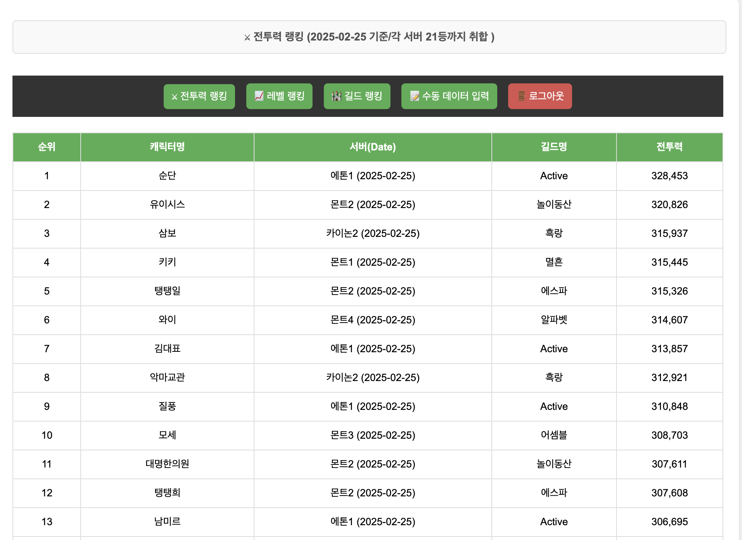Click the 서버(Date) column header

pos(373,147)
